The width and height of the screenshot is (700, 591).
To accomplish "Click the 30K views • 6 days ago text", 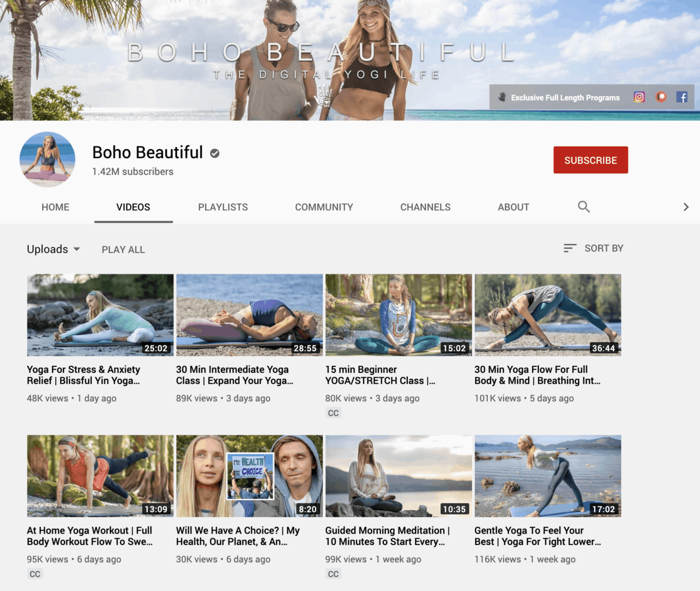I will (223, 559).
